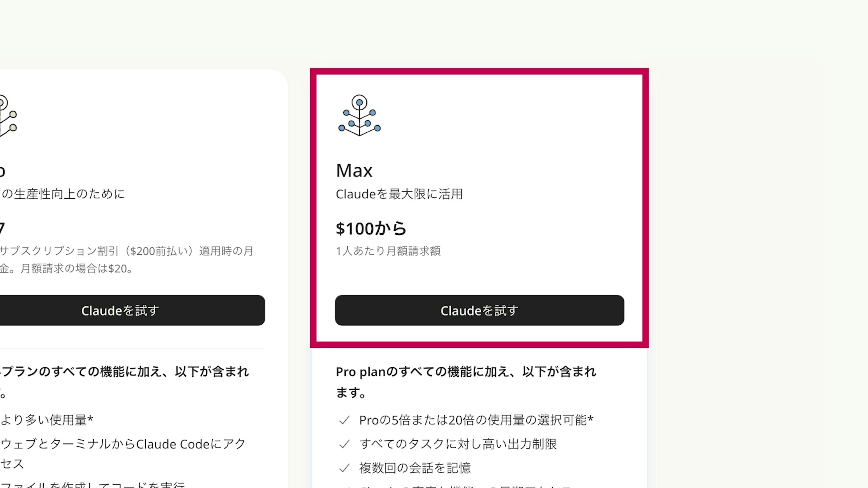Select the Max plan title
Screen dimensions: 868x488
[x=354, y=170]
